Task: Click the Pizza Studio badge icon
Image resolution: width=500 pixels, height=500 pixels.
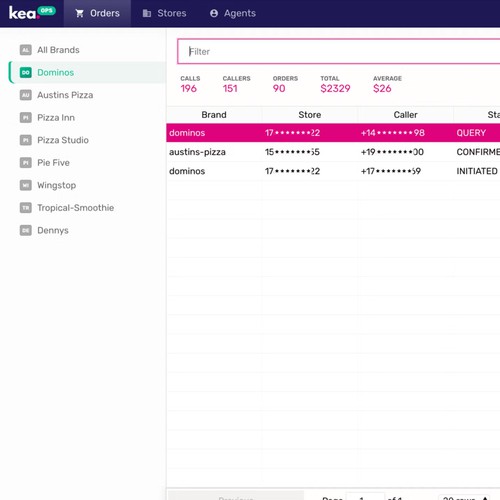Action: (26, 140)
